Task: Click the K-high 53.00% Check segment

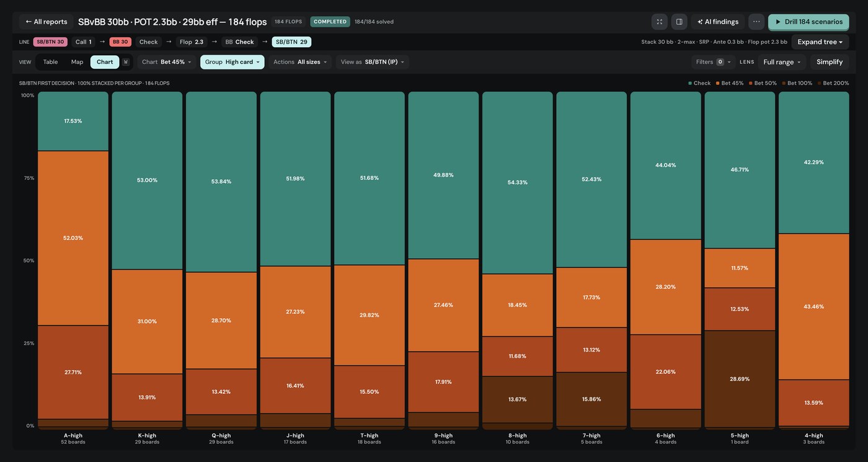Action: [x=147, y=180]
